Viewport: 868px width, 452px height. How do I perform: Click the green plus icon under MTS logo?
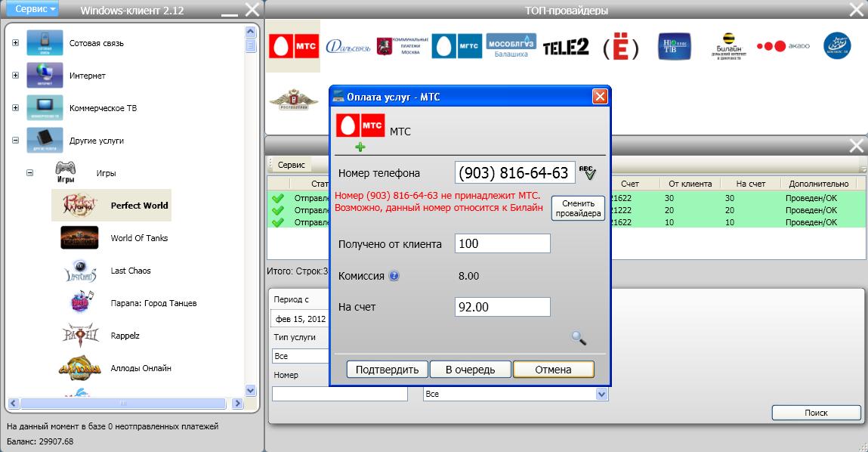[360, 147]
